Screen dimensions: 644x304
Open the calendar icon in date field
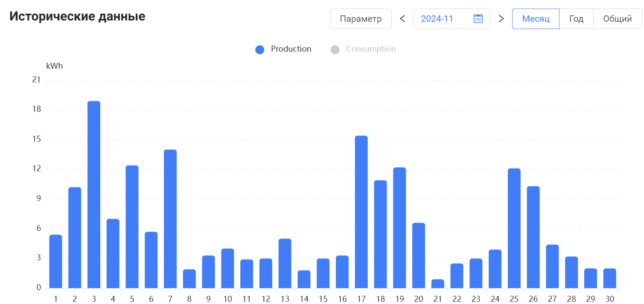pyautogui.click(x=478, y=18)
